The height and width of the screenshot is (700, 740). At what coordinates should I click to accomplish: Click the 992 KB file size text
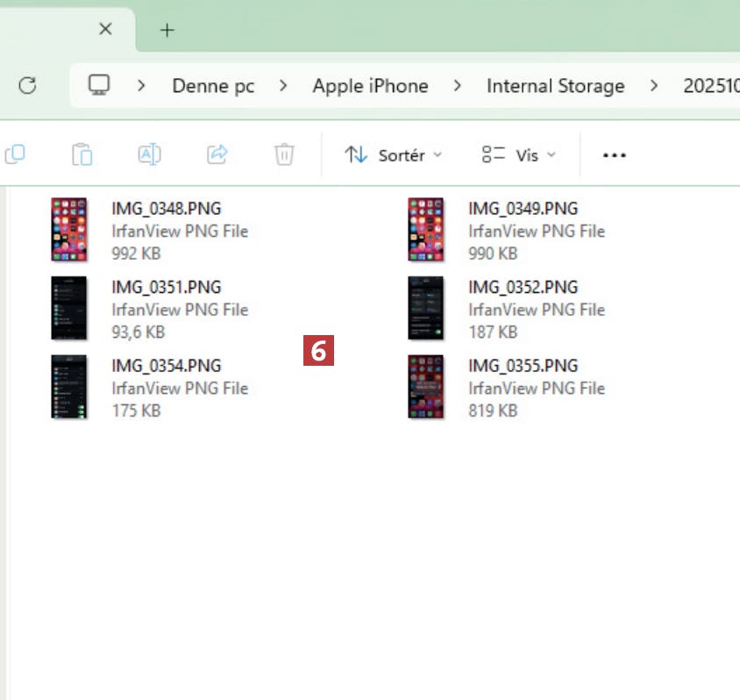[137, 254]
